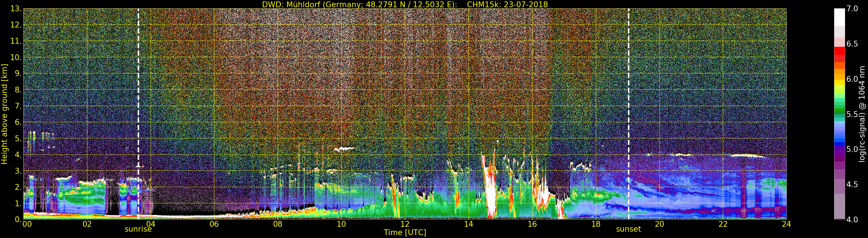Select the sunset dashed vertical marker line
868x238 pixels.
629,114
